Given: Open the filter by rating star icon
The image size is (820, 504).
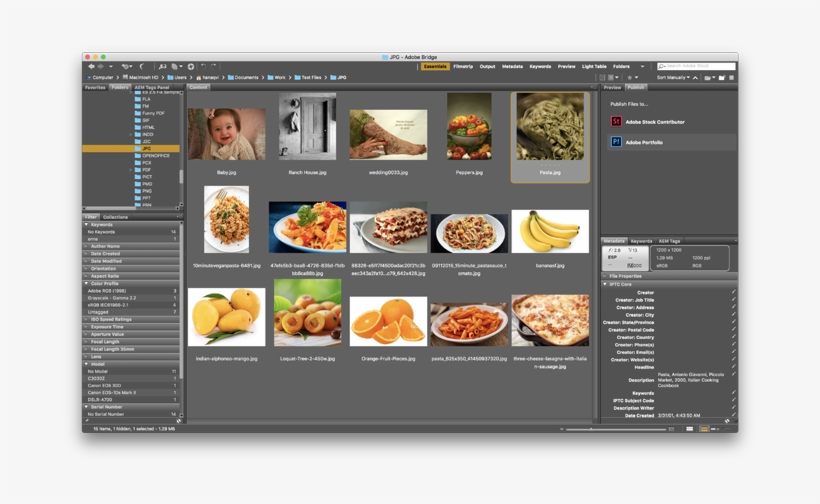Looking at the screenshot, I should click(630, 77).
